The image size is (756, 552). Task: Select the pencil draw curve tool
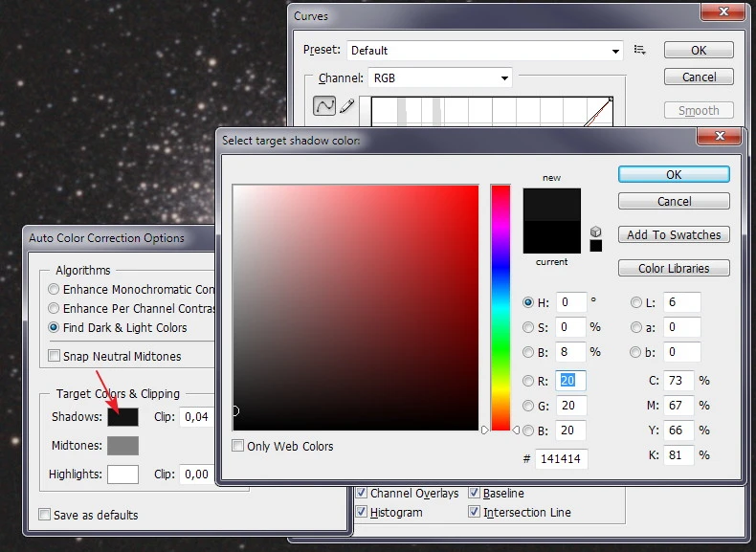(x=347, y=106)
